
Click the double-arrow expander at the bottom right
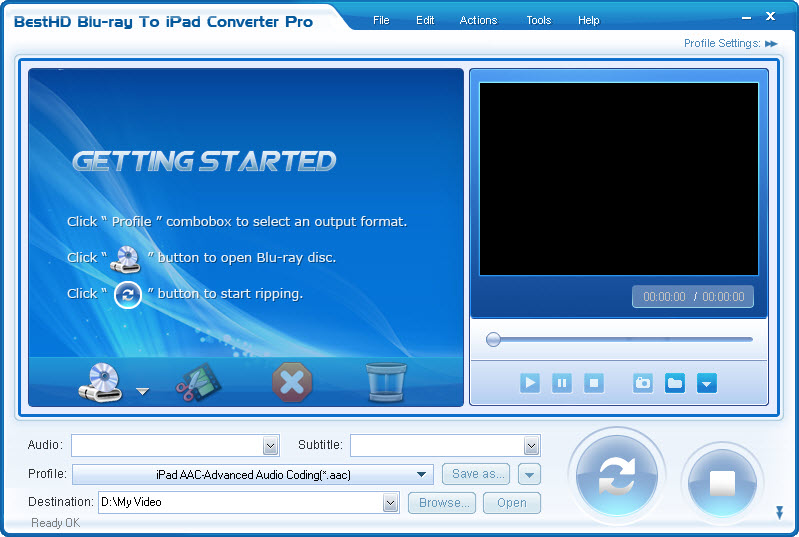pos(779,512)
